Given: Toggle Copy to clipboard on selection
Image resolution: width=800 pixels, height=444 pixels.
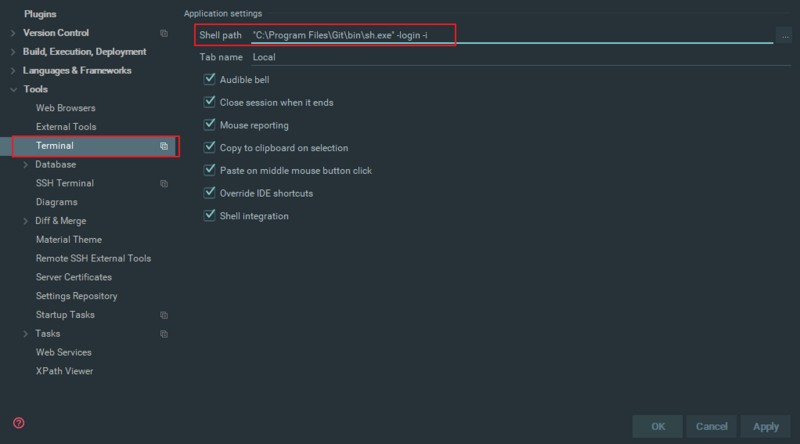Looking at the screenshot, I should pos(210,147).
